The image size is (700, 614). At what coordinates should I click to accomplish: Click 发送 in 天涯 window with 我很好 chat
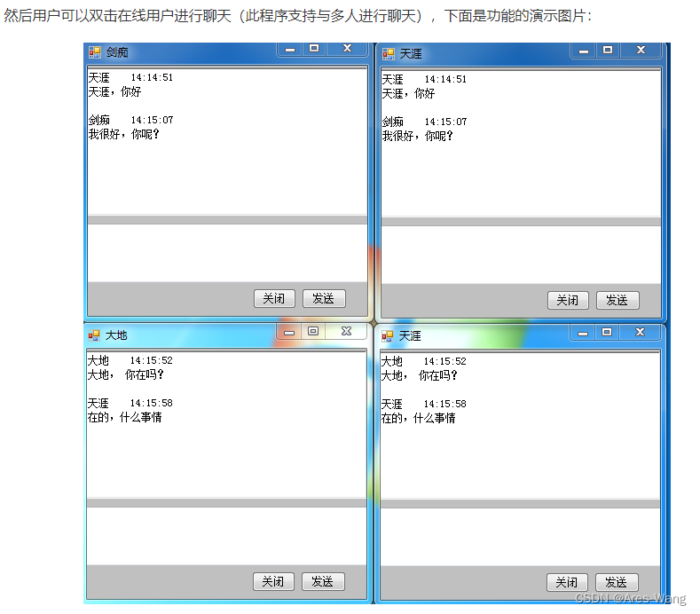click(x=617, y=301)
